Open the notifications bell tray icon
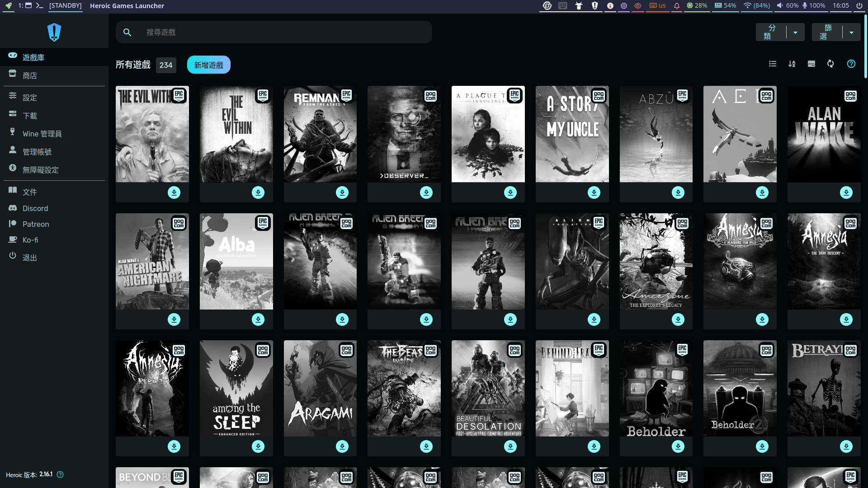The height and width of the screenshot is (488, 868). [x=677, y=5]
